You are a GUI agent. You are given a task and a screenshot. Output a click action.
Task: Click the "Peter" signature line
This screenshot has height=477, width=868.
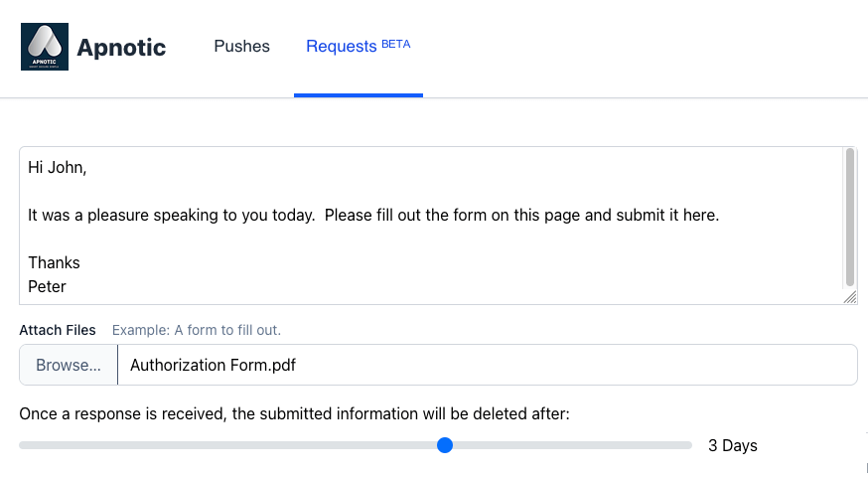48,287
